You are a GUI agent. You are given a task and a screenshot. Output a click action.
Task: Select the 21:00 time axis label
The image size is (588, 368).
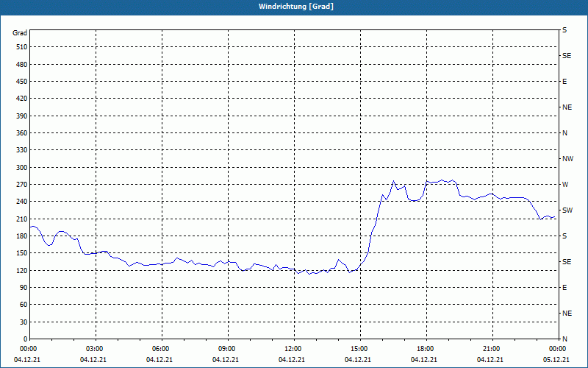click(492, 349)
